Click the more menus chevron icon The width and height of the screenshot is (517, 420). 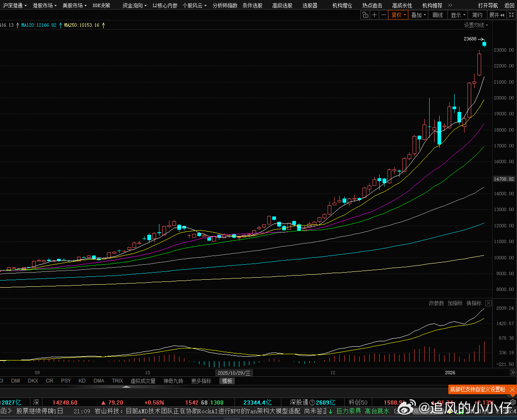tap(450, 5)
